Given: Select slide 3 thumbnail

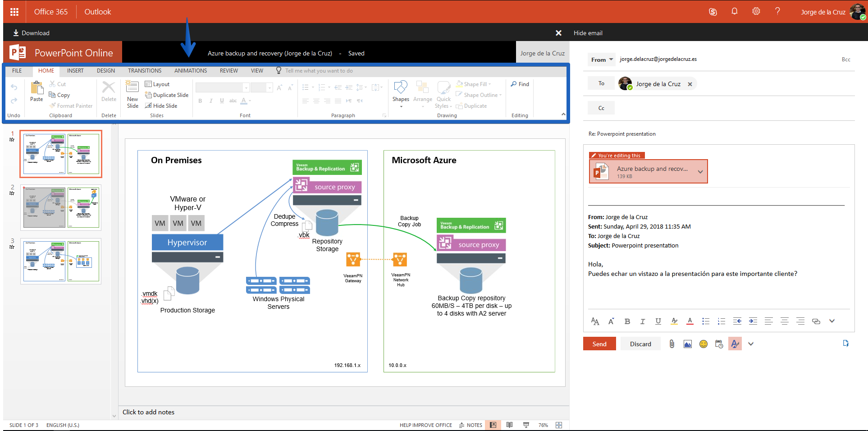Looking at the screenshot, I should click(61, 261).
